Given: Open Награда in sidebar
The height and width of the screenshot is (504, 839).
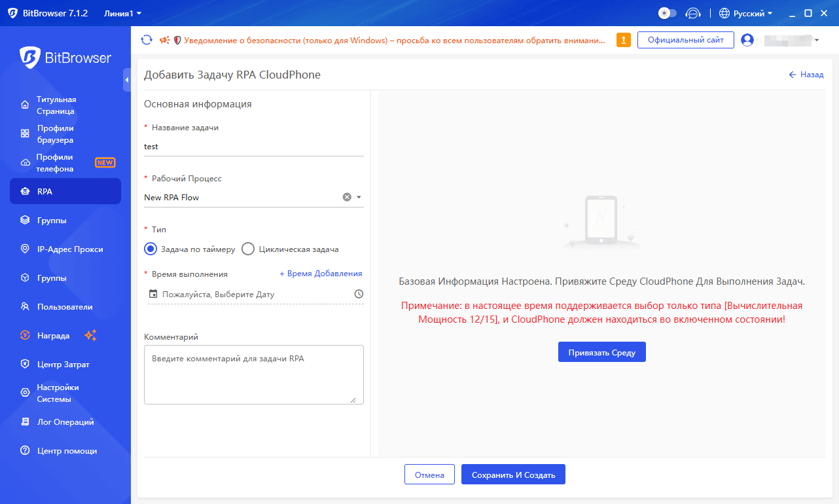Looking at the screenshot, I should 65,336.
